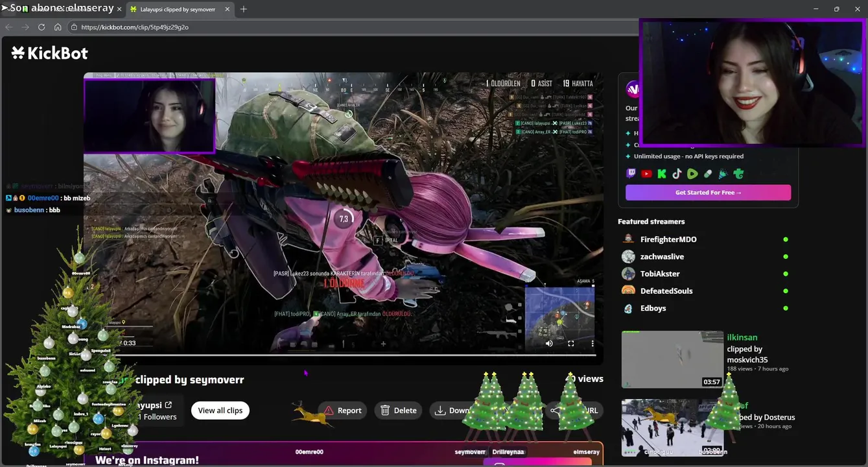Click the clip video player area
Screen dimensions: 868x467
click(344, 218)
